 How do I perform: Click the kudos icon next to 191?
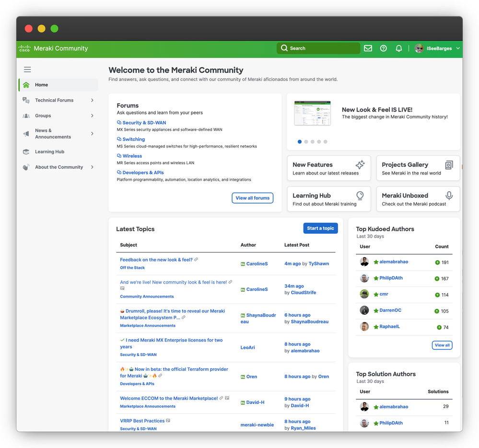point(437,263)
